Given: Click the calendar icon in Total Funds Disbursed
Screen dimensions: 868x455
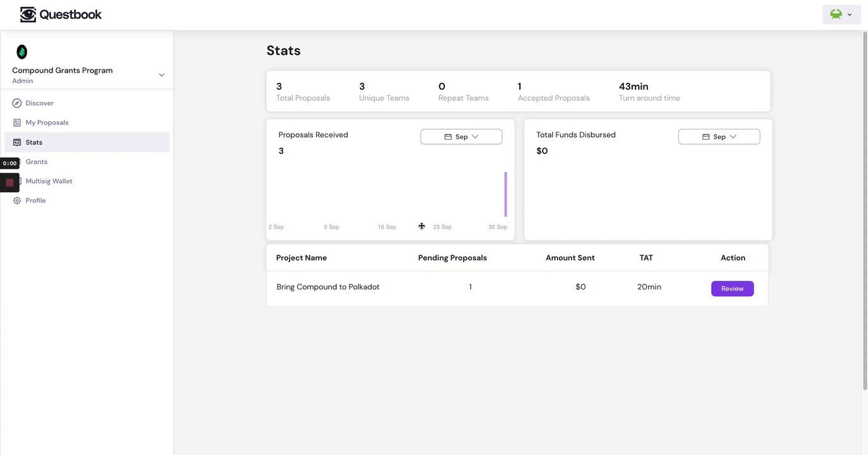Looking at the screenshot, I should point(706,136).
